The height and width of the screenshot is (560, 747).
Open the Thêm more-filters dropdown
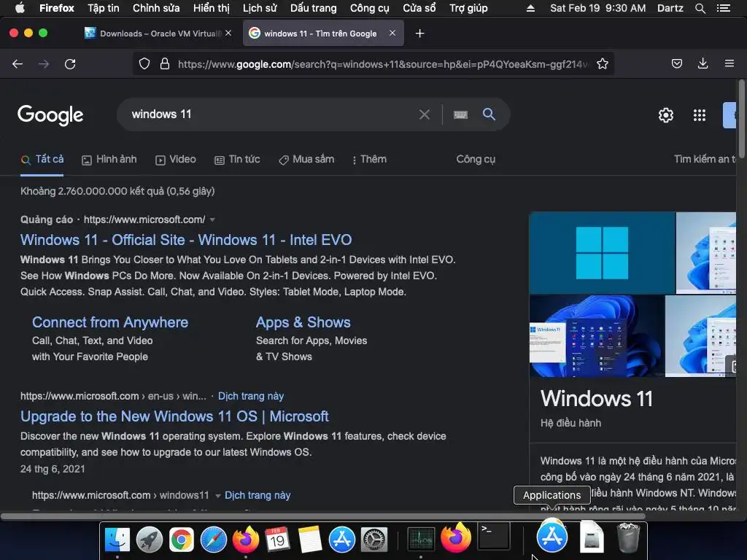pyautogui.click(x=369, y=160)
